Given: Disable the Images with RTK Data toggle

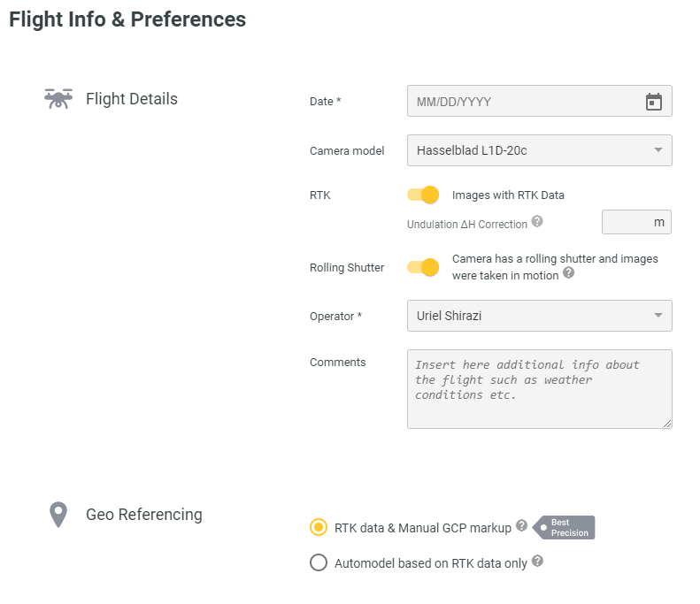Looking at the screenshot, I should pyautogui.click(x=423, y=195).
